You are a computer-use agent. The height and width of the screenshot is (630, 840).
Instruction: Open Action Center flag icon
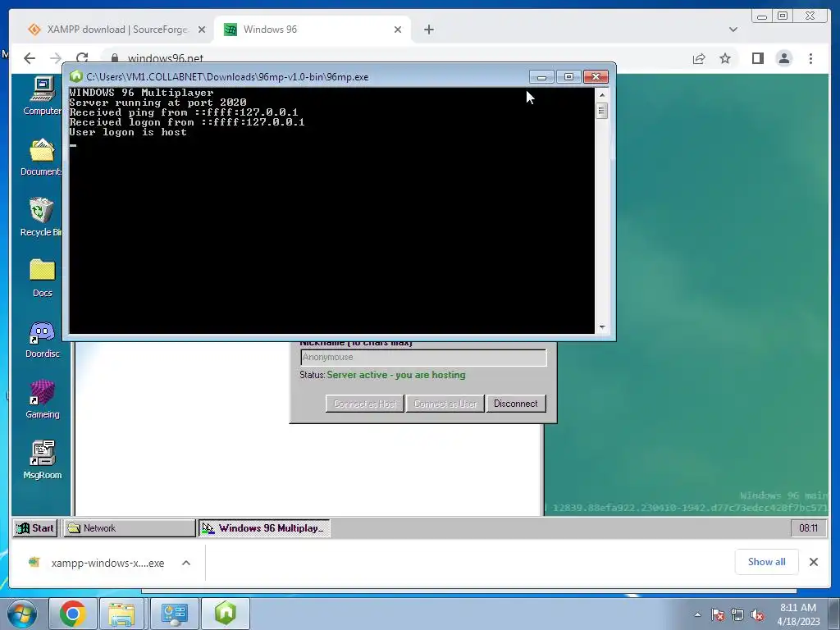click(718, 614)
